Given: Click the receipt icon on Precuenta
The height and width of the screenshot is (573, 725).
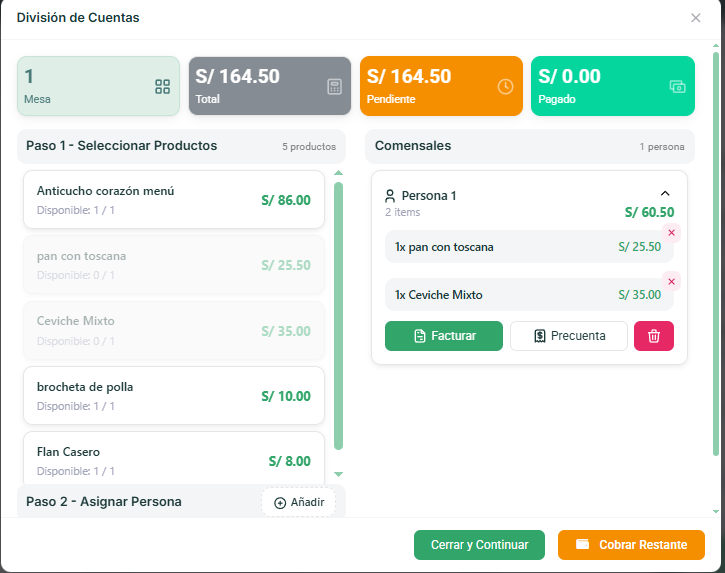Looking at the screenshot, I should (x=540, y=336).
